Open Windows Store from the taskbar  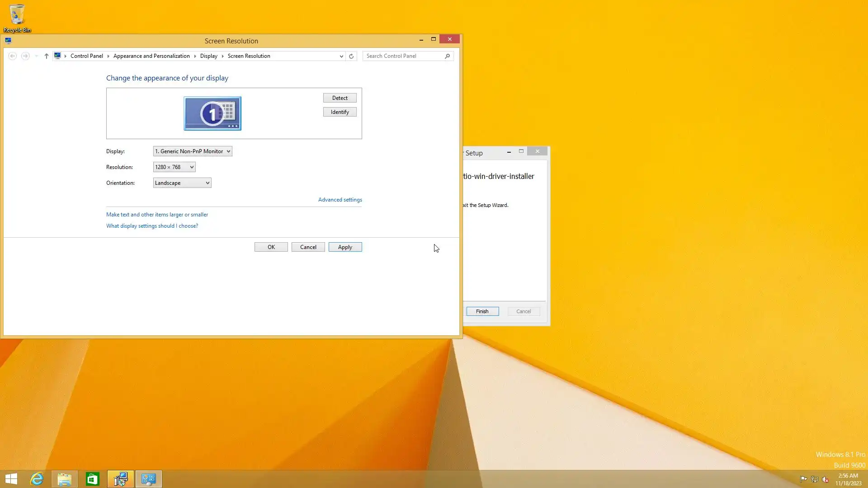click(x=93, y=479)
